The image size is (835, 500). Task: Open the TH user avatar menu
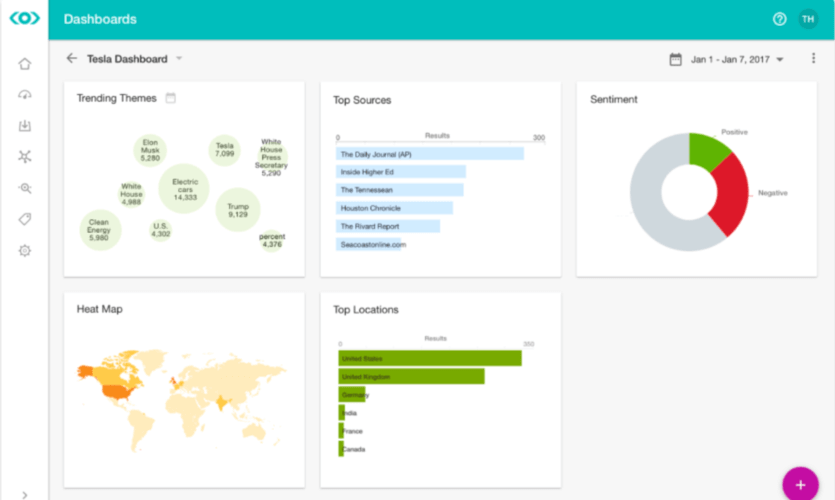[x=808, y=19]
